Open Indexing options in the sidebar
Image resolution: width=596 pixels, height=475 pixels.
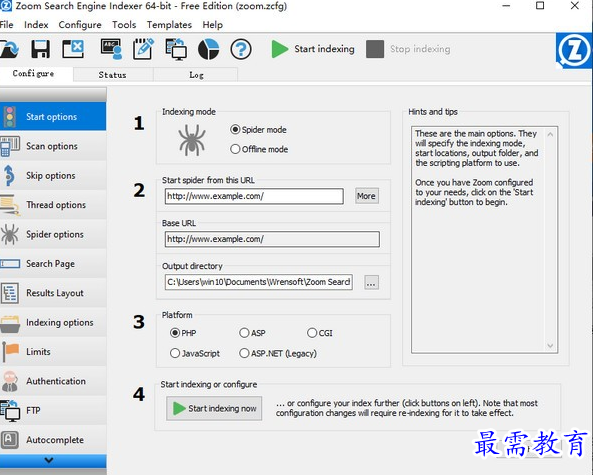53,322
